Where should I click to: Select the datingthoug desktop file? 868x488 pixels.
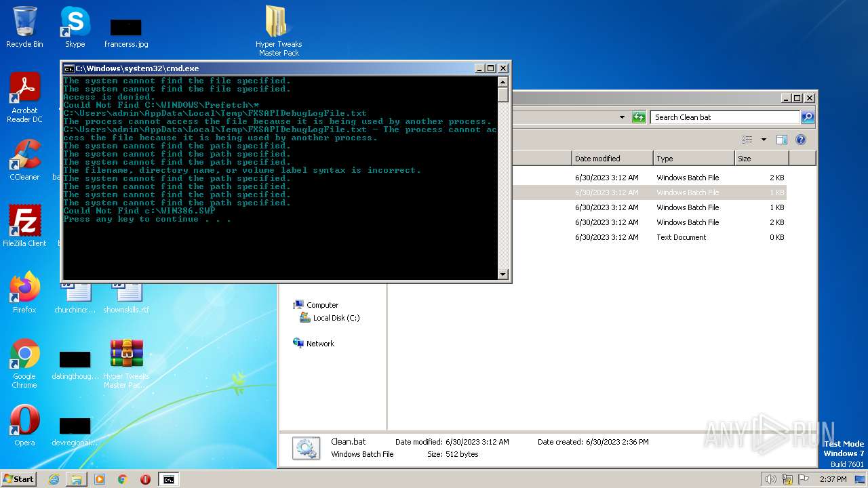tap(75, 365)
